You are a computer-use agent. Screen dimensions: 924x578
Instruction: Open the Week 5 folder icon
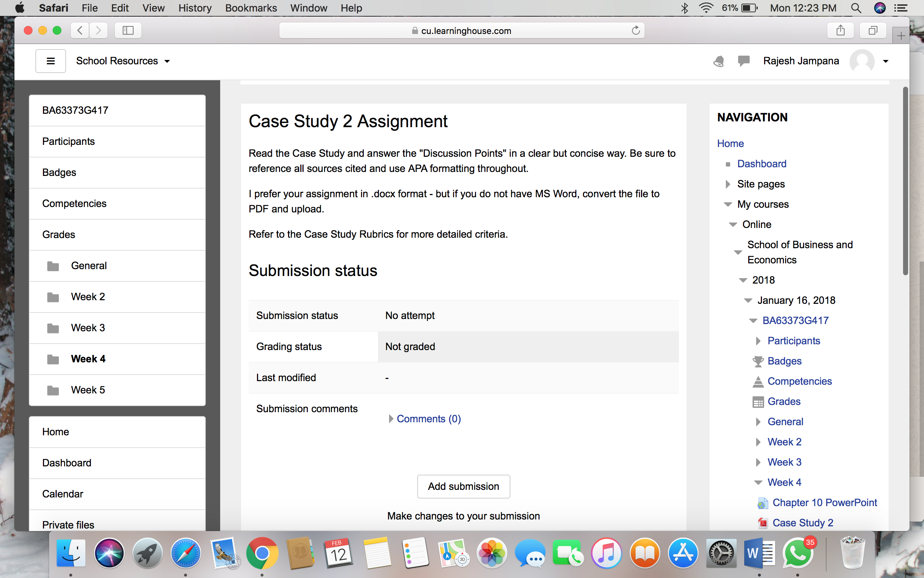(53, 390)
